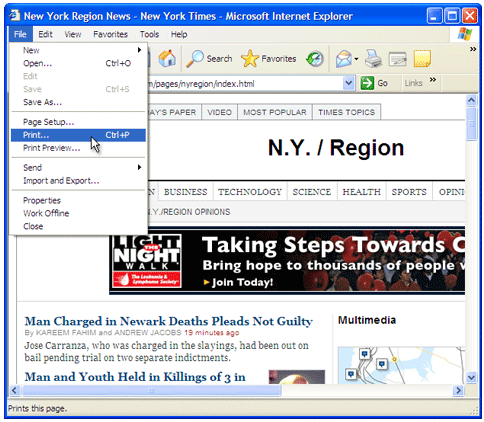484x422 pixels.
Task: Go to BUSINESS section
Action: [x=186, y=192]
